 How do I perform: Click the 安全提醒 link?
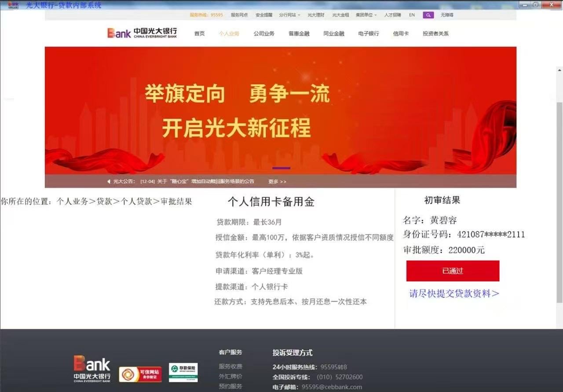pos(263,15)
